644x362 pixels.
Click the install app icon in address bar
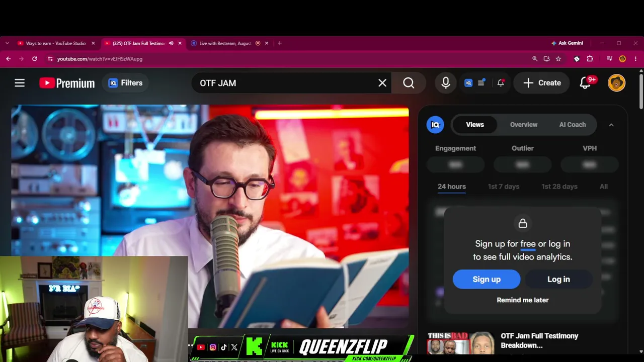pos(546,59)
